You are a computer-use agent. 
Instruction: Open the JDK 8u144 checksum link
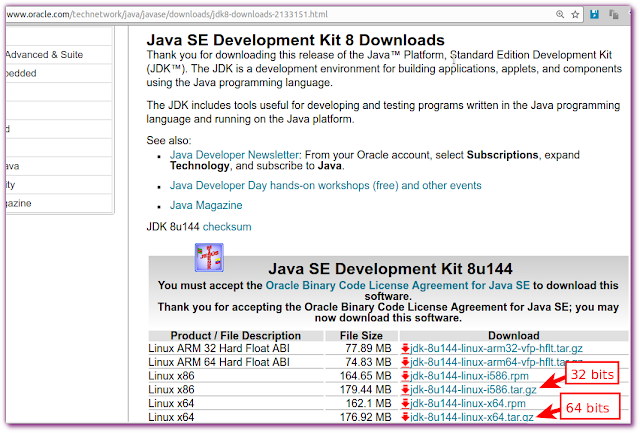tap(227, 227)
